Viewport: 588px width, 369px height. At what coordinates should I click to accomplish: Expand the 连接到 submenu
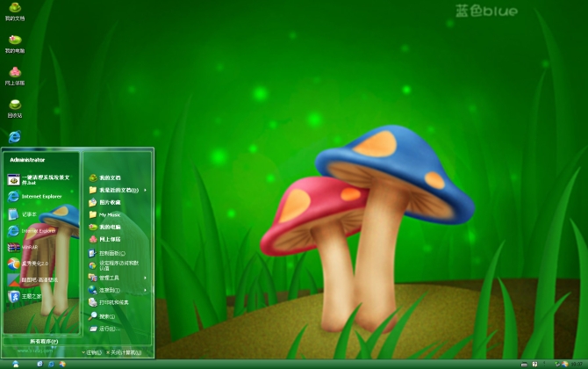click(x=111, y=289)
